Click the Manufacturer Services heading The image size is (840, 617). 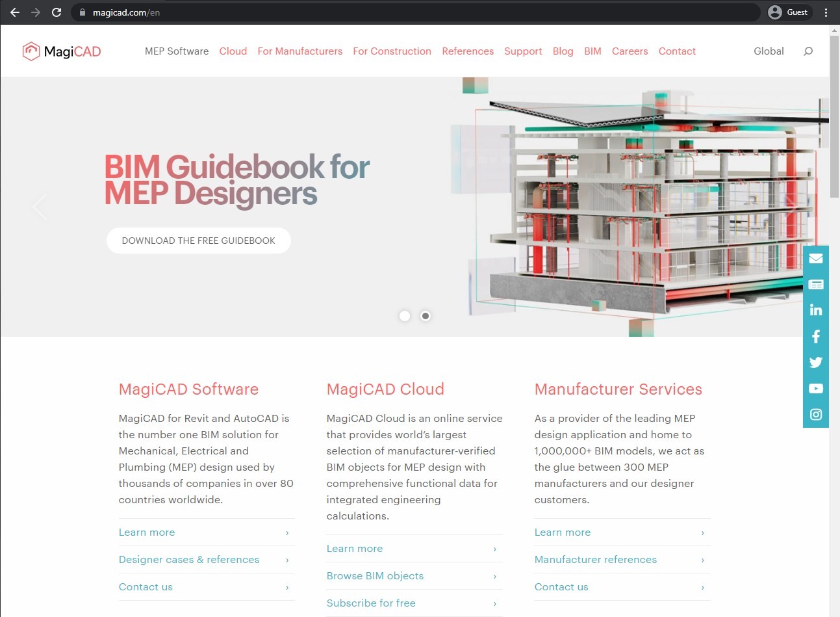coord(618,389)
